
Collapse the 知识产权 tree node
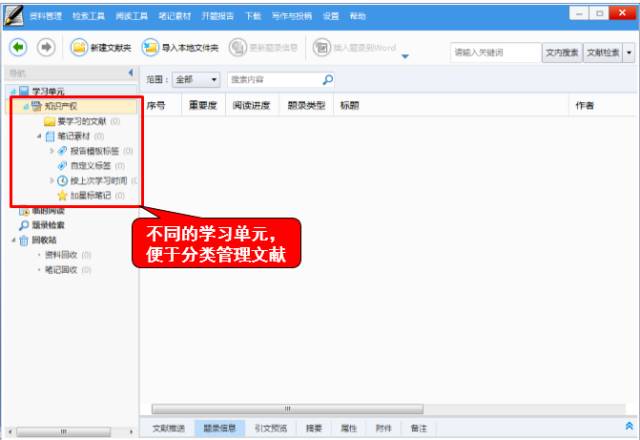pos(26,107)
